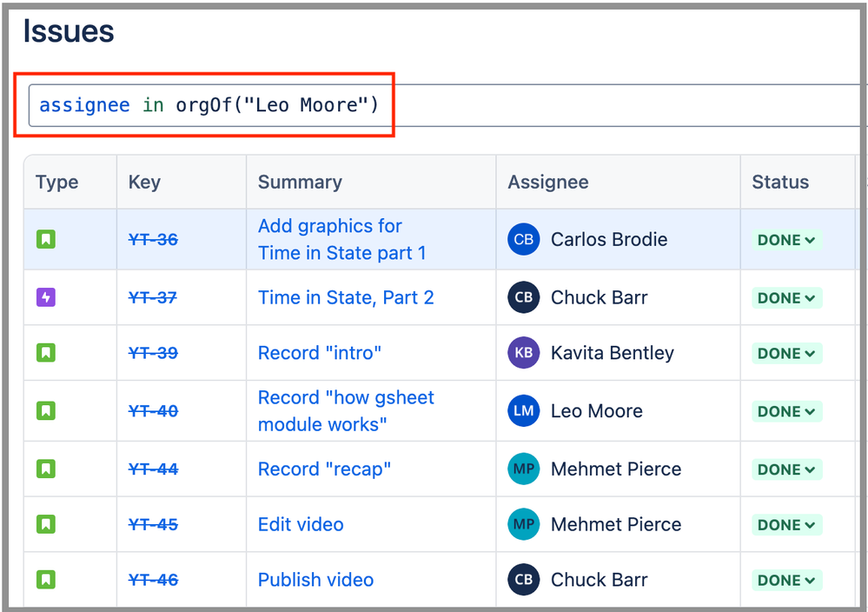Open Kavita Bentley's avatar
The image size is (868, 612).
[522, 353]
